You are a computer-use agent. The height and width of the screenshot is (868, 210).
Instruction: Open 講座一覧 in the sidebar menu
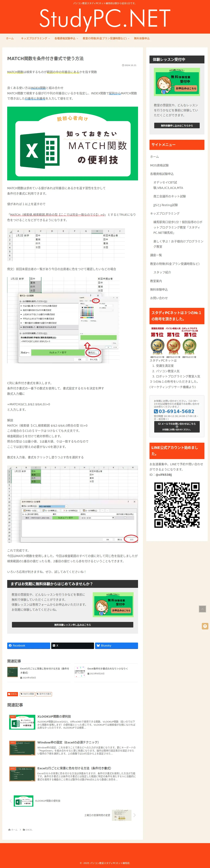(156, 255)
